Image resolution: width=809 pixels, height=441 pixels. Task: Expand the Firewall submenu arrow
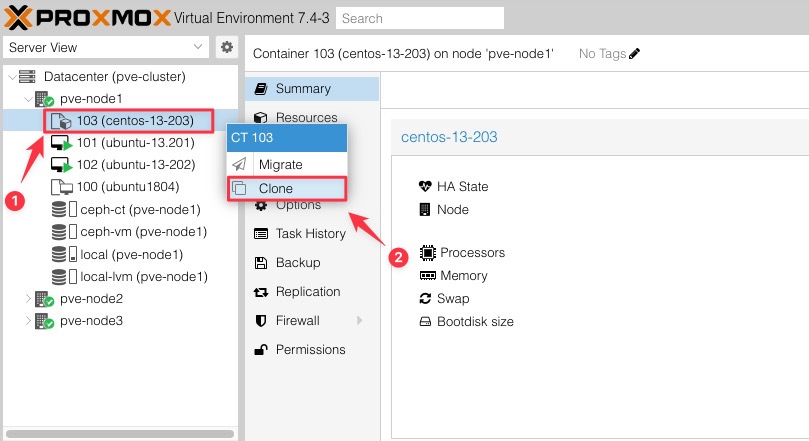point(359,320)
